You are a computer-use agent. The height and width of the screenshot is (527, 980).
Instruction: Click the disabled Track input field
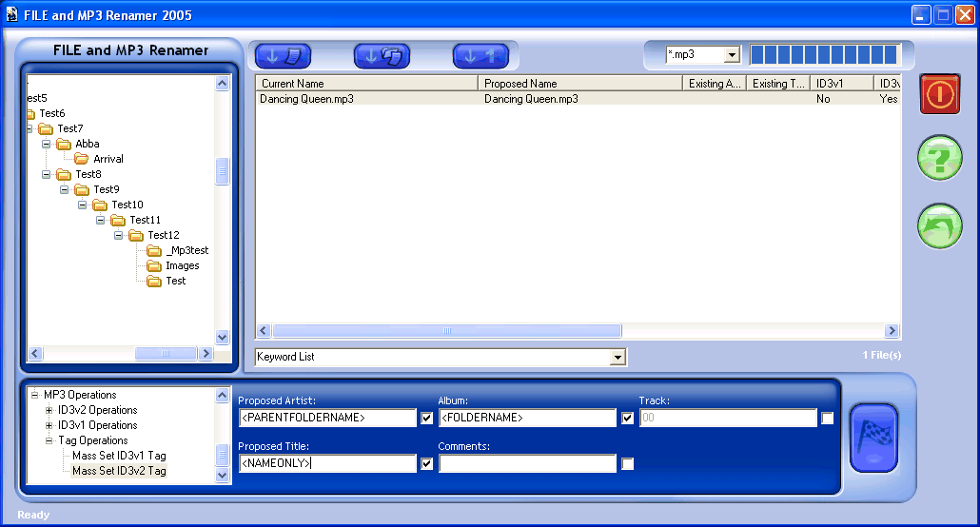point(728,418)
